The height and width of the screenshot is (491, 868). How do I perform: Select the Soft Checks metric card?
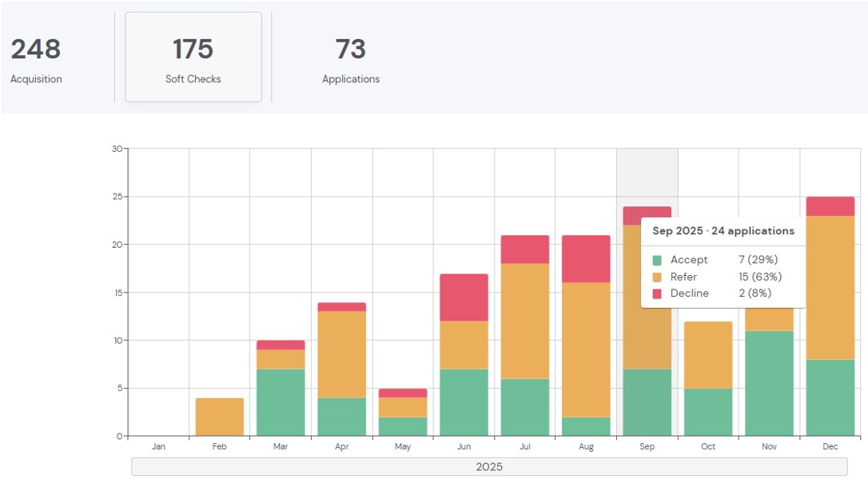tap(193, 56)
